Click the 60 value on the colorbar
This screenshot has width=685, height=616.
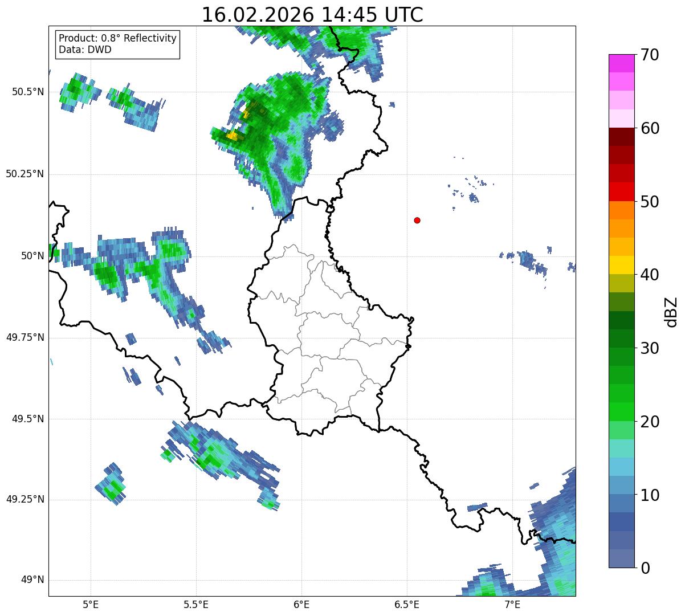click(650, 128)
